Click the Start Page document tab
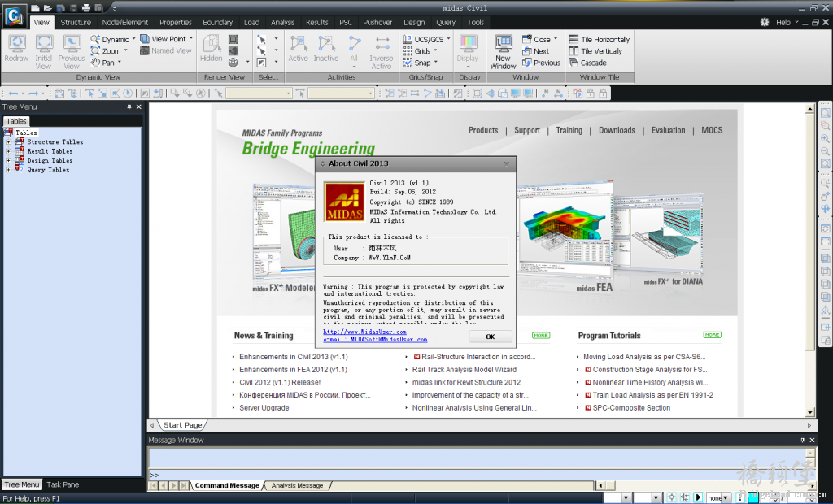Viewport: 833px width, 504px height. coord(182,425)
